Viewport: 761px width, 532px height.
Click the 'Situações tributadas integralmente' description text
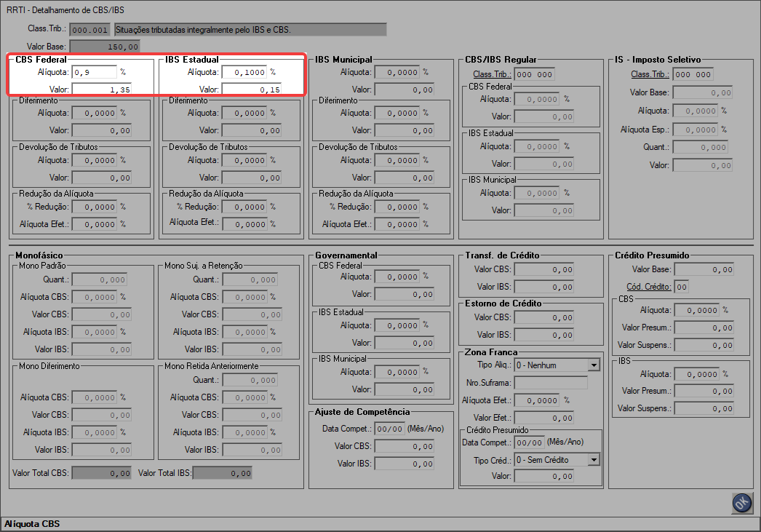click(203, 30)
